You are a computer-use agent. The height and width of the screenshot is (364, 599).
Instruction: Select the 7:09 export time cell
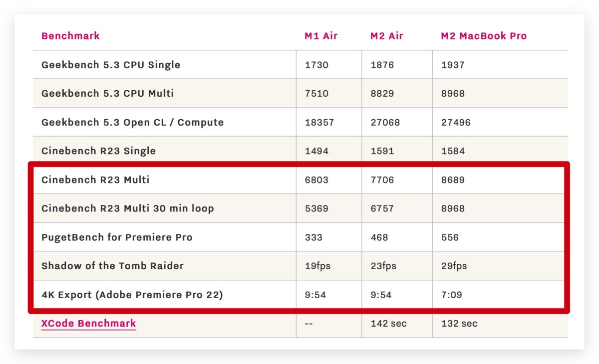[x=451, y=295]
